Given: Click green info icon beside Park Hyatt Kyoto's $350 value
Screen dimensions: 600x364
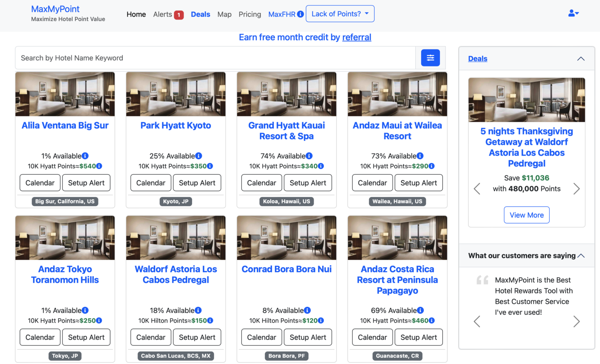Looking at the screenshot, I should coord(210,166).
